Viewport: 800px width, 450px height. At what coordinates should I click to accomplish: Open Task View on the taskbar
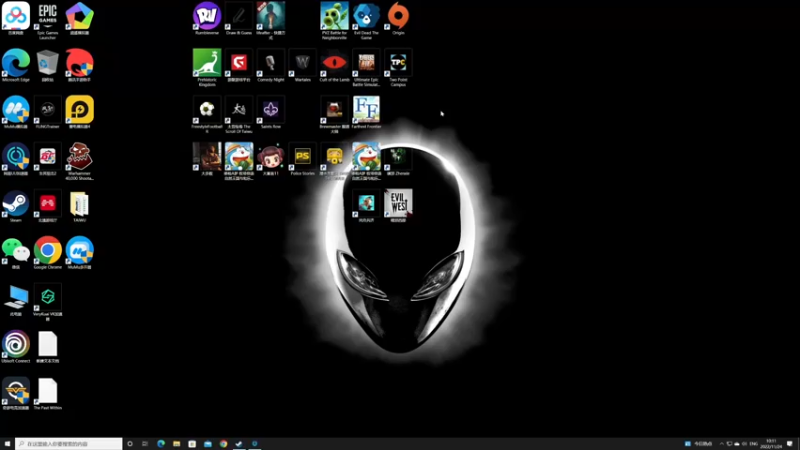pos(145,444)
